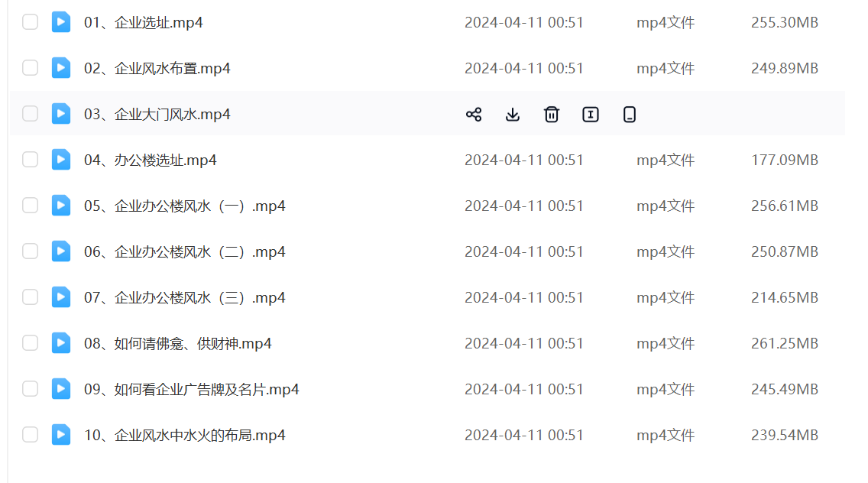Viewport: 868px width, 483px height.
Task: Click the video file icon for 10、企业风水中水火的布局.mp4
Action: 61,435
